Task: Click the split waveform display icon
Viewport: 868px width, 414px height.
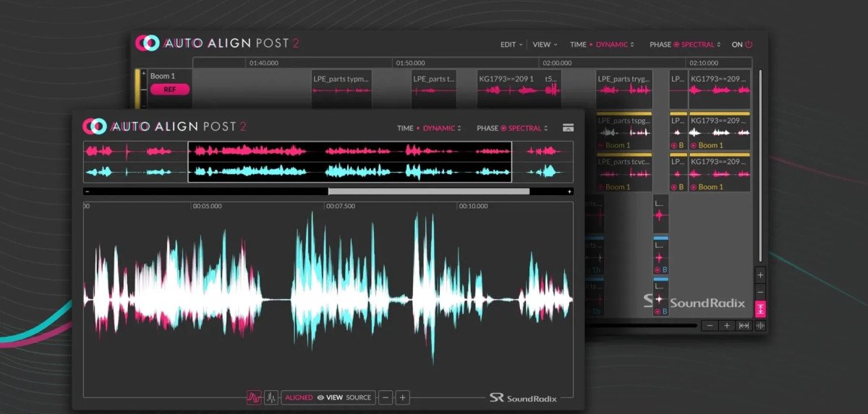Action: click(x=271, y=397)
